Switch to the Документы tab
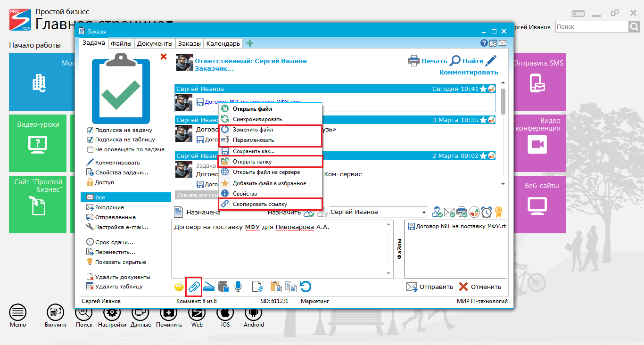Image resolution: width=644 pixels, height=345 pixels. (x=155, y=43)
